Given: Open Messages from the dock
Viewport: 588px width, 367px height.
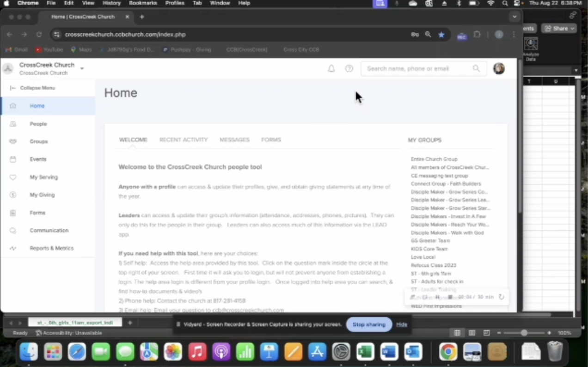Looking at the screenshot, I should 125,352.
